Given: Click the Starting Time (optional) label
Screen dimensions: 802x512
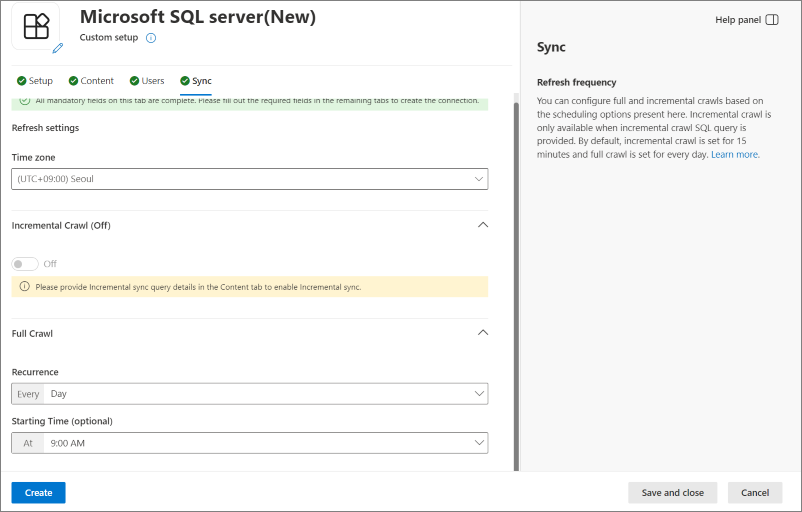Looking at the screenshot, I should (x=62, y=421).
